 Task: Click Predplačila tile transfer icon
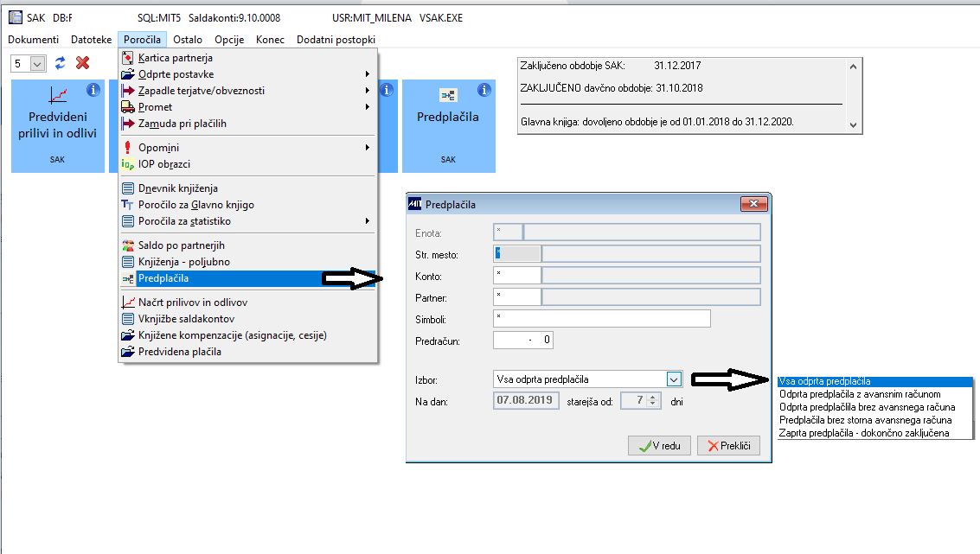pos(448,96)
